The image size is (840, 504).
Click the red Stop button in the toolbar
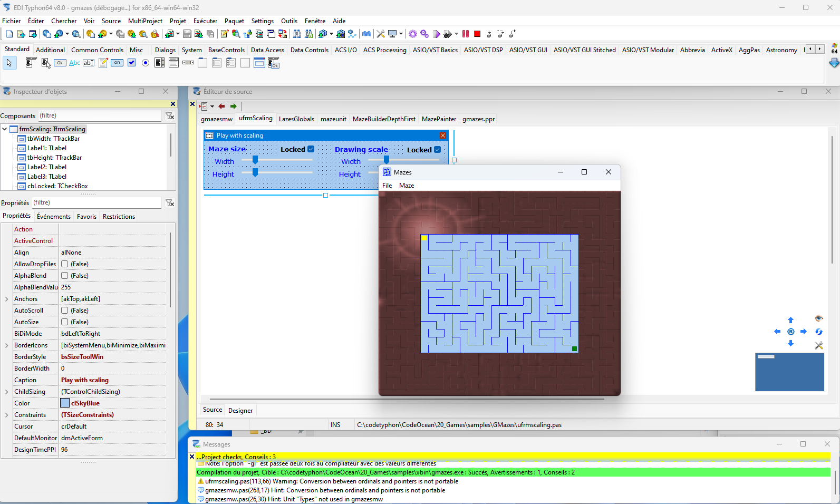pyautogui.click(x=477, y=34)
